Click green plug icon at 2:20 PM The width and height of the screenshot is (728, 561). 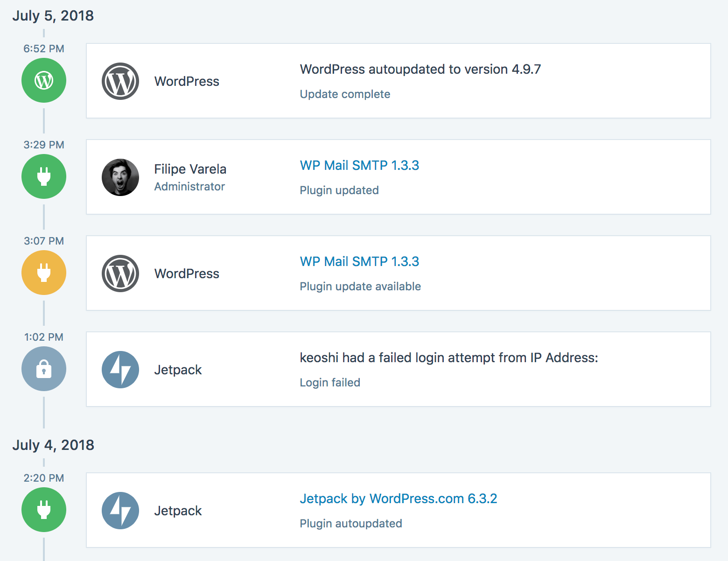click(44, 510)
